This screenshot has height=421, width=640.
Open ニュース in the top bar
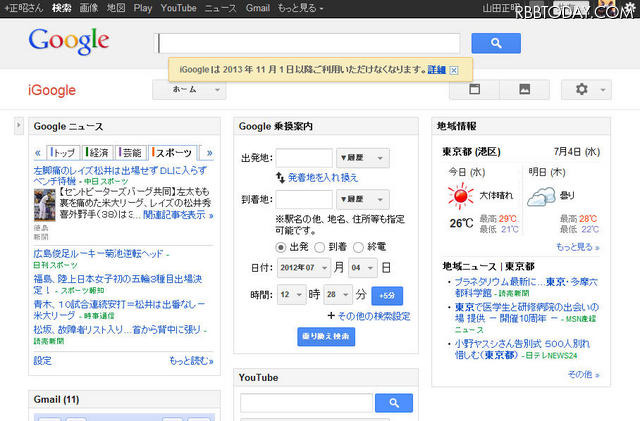coord(220,8)
